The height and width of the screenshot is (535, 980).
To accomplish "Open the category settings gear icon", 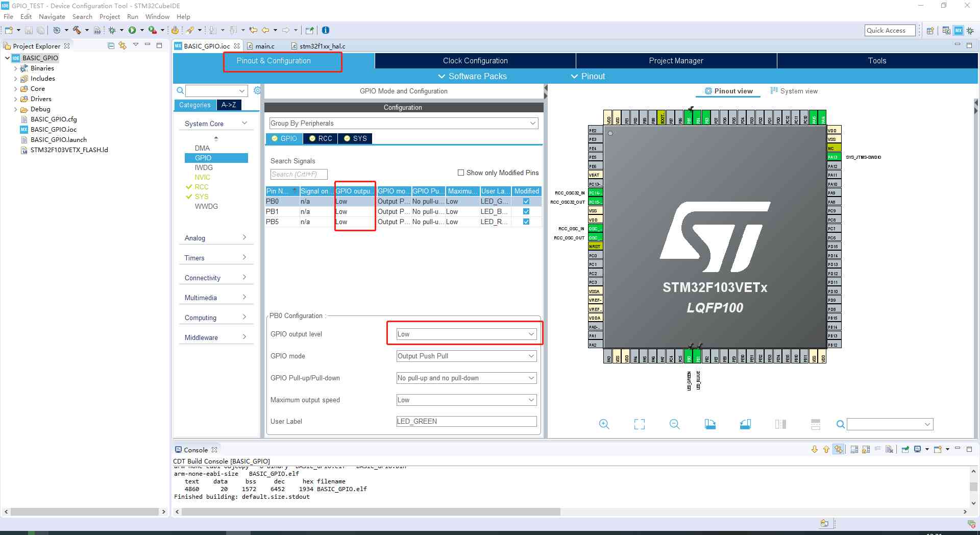I will (x=257, y=90).
